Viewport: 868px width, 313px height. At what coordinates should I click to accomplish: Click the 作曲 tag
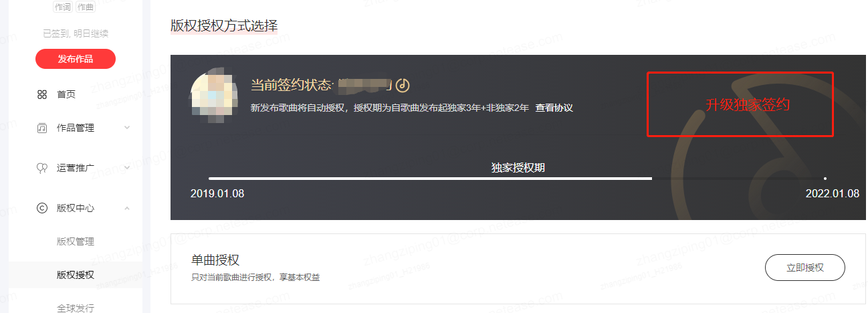pyautogui.click(x=85, y=7)
